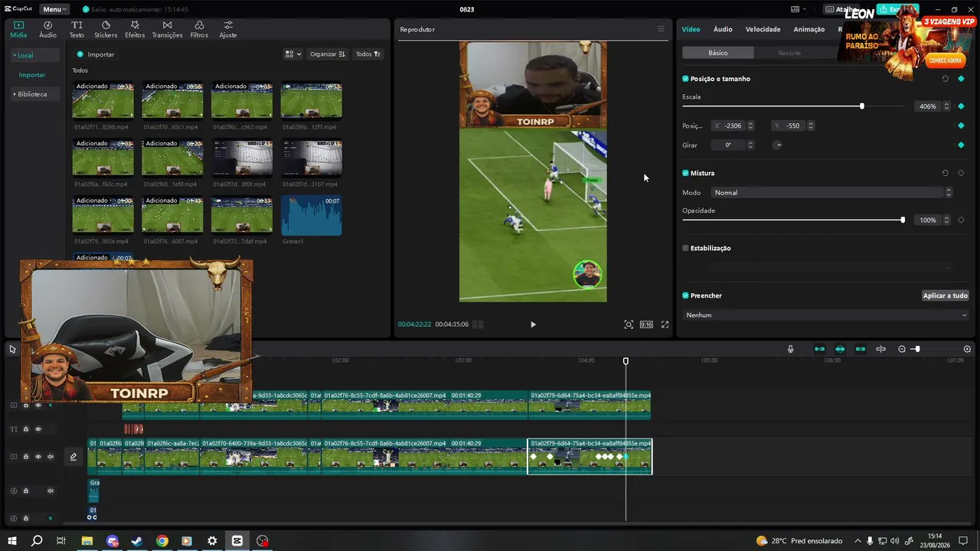
Task: Open the Organizar sort dropdown
Action: click(328, 54)
